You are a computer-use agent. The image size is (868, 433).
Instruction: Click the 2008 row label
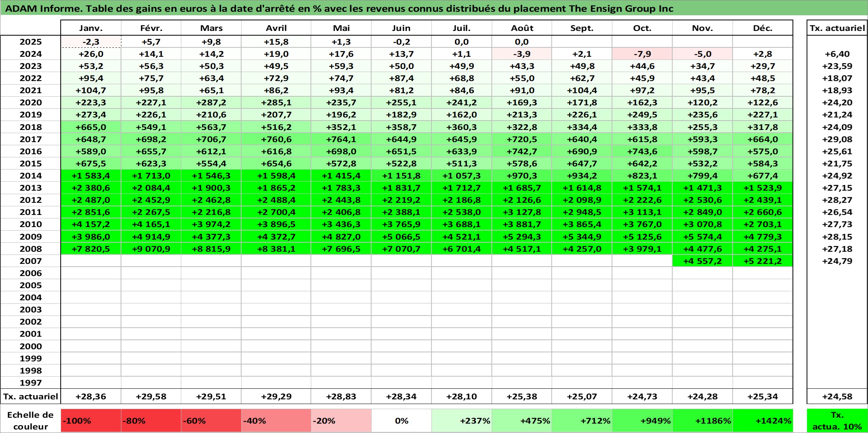tap(31, 249)
